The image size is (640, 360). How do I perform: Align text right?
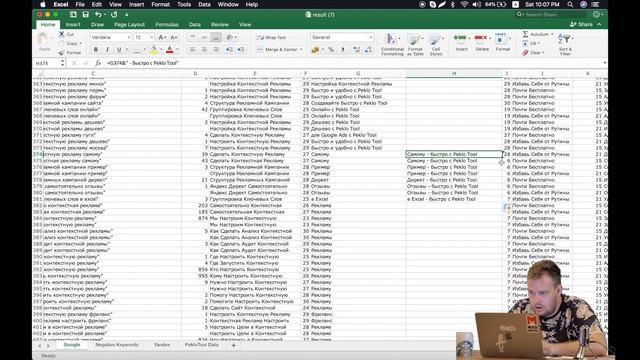click(x=216, y=49)
